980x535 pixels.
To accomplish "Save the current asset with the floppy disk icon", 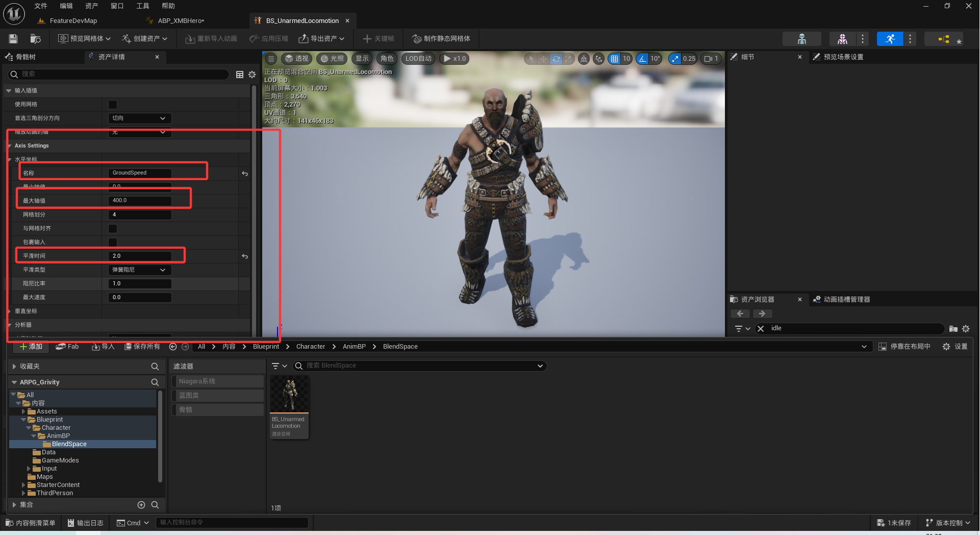I will [13, 39].
